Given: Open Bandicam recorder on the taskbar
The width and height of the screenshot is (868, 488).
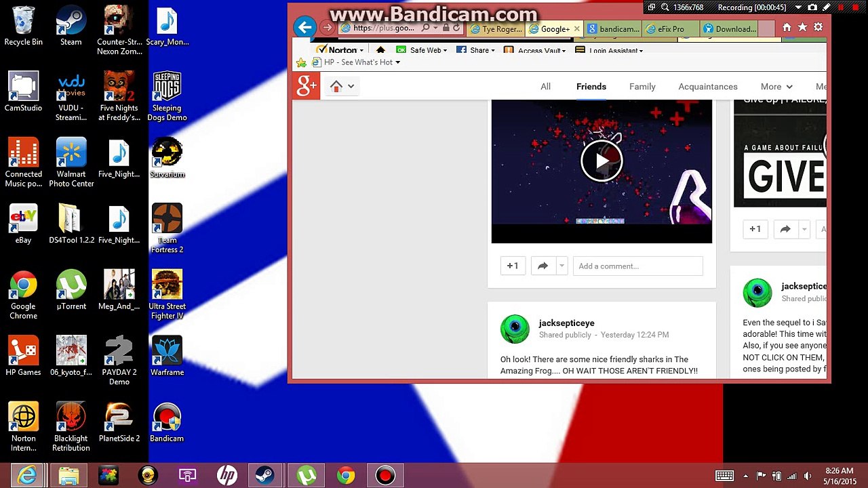Looking at the screenshot, I should [385, 476].
